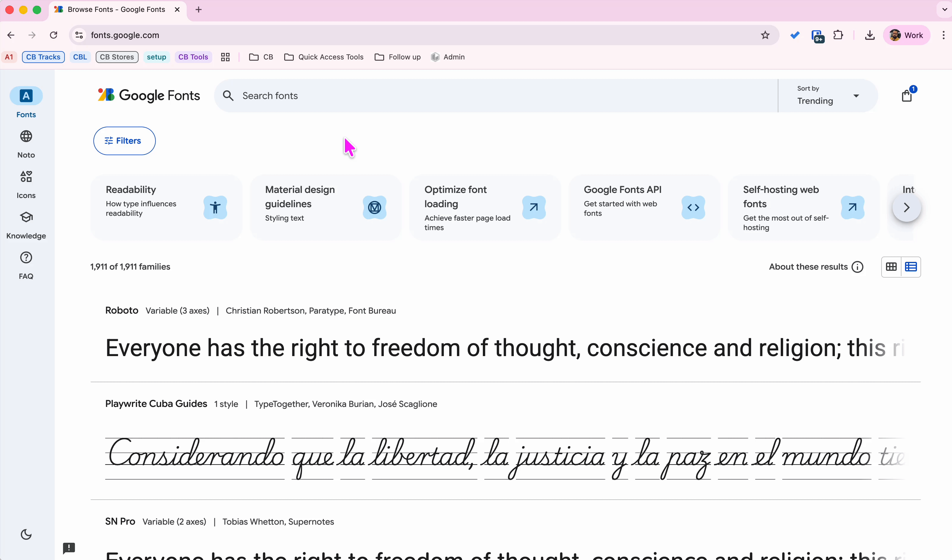Open the Noto section in sidebar
952x560 pixels.
pos(26,144)
